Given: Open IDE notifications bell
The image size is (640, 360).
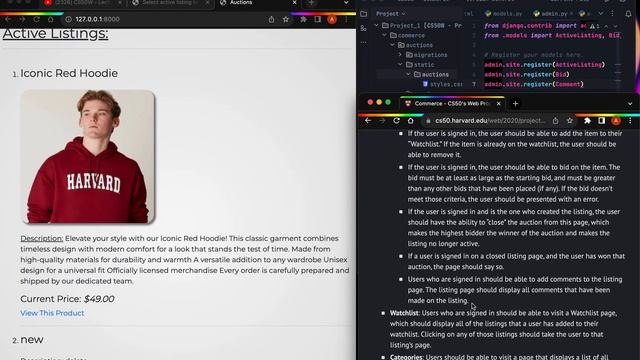Looking at the screenshot, I should [x=628, y=14].
